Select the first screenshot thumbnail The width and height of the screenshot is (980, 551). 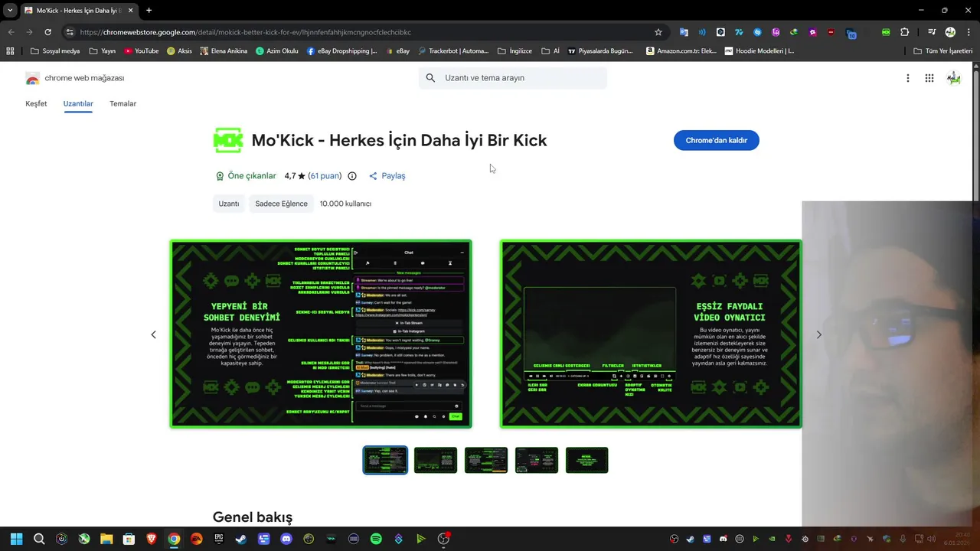point(385,460)
